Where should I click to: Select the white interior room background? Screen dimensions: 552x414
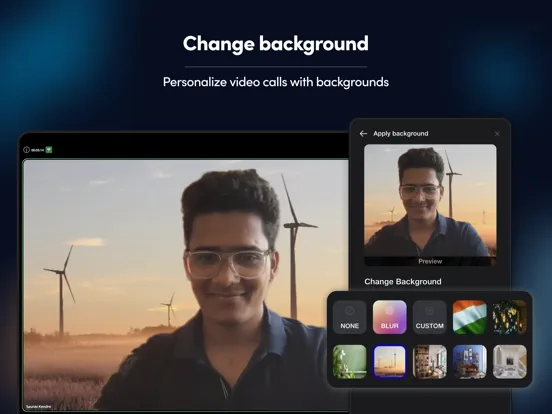coord(509,362)
